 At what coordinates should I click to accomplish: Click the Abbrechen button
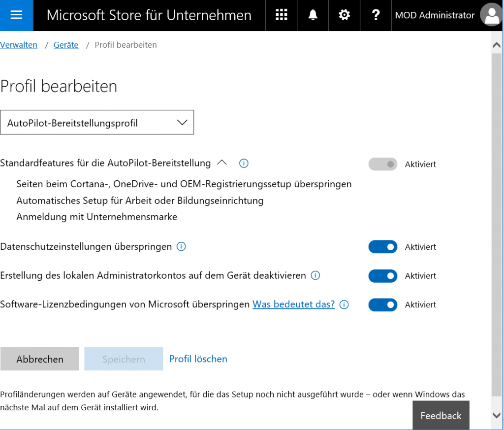[40, 359]
